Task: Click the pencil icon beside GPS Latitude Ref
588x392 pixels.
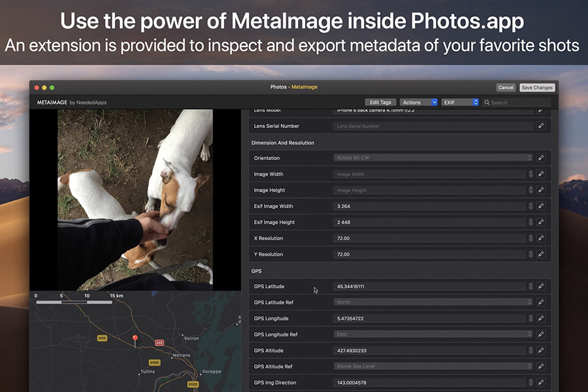Action: coord(541,302)
